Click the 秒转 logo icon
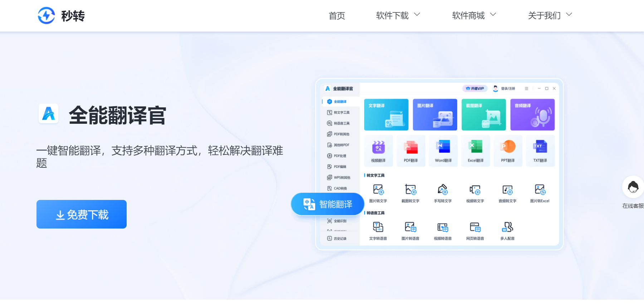Viewport: 644px width, 304px height. (x=47, y=16)
